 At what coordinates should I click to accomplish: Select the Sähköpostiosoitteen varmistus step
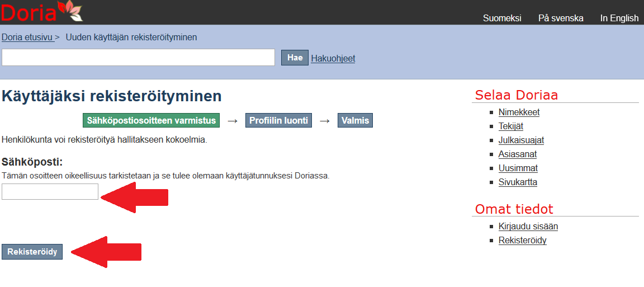(151, 120)
